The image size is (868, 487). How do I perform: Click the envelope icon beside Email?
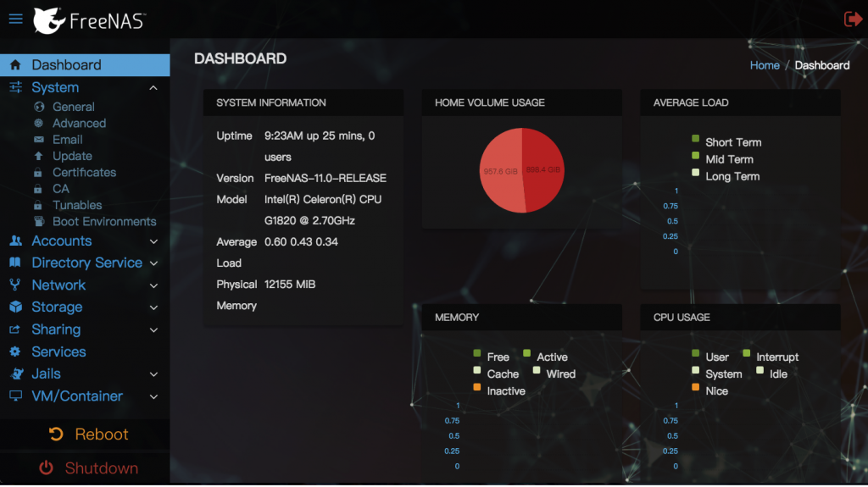[39, 140]
